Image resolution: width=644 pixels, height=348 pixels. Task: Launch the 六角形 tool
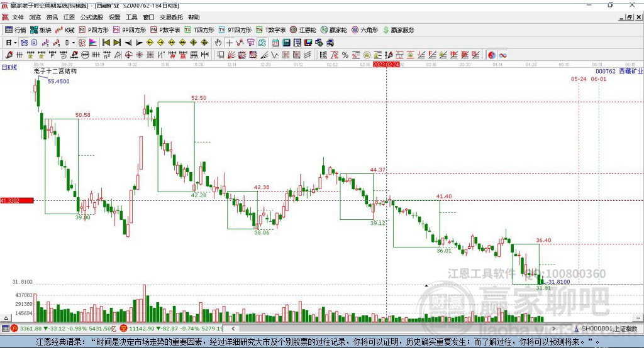pos(365,30)
